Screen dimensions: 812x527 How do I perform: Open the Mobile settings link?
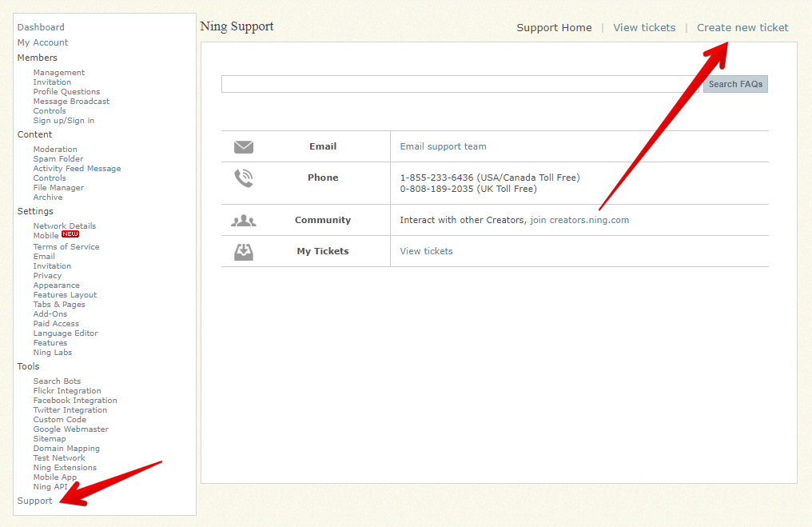pos(46,236)
